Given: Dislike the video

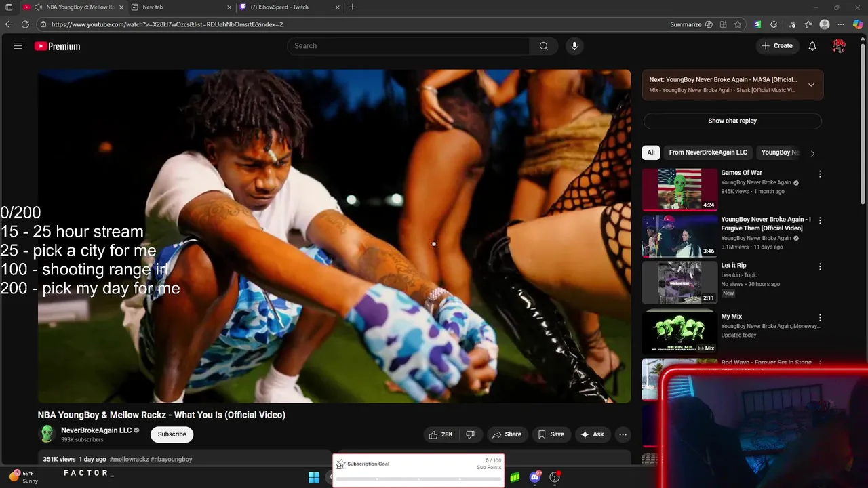Looking at the screenshot, I should [471, 434].
